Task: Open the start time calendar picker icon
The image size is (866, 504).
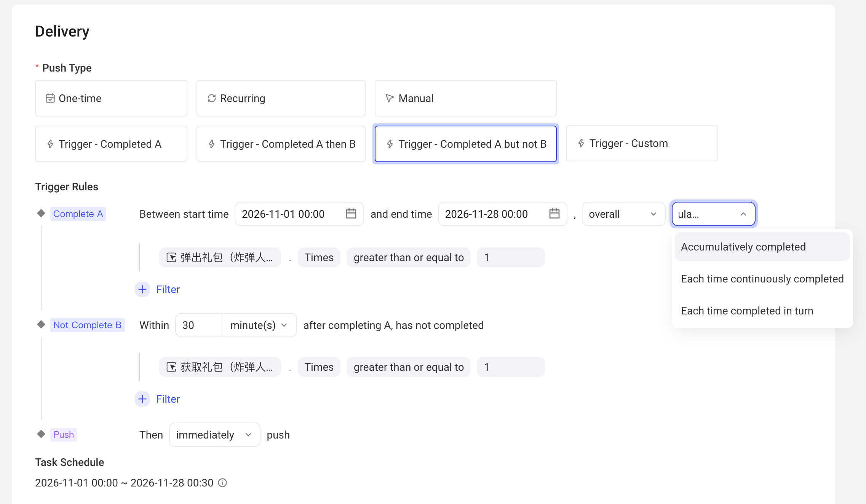Action: 351,214
